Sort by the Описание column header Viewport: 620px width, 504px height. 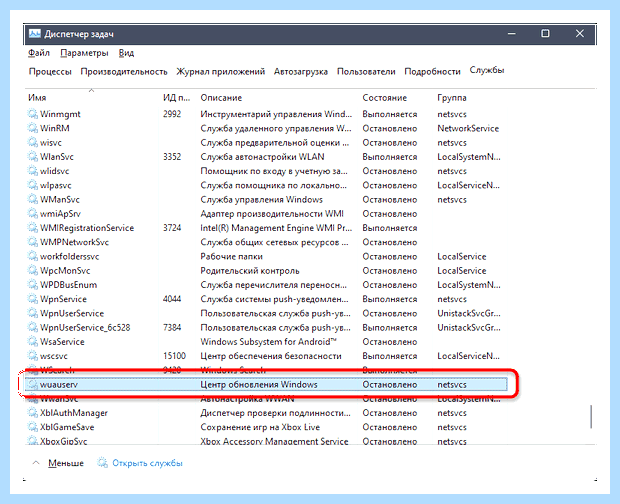[x=221, y=98]
